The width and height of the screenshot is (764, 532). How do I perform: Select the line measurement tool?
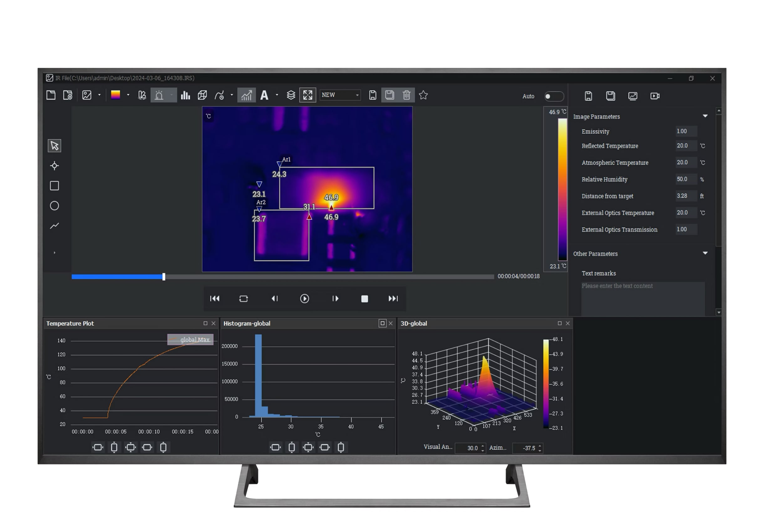54,226
